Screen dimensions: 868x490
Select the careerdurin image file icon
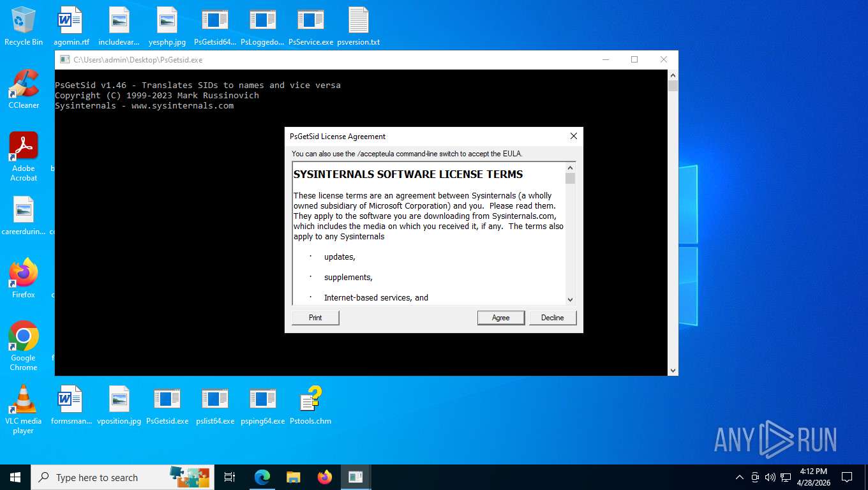coord(24,216)
